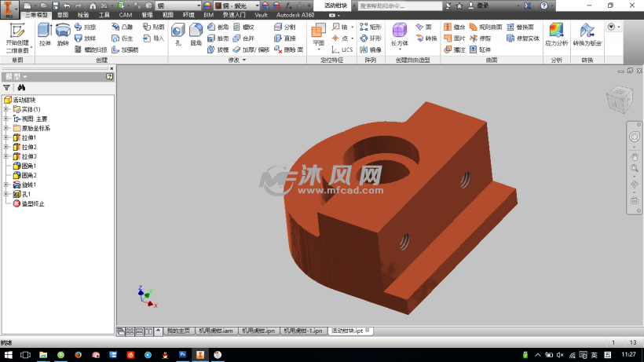Click the Revolve (旋转) tool icon
The height and width of the screenshot is (362, 644).
[x=63, y=34]
